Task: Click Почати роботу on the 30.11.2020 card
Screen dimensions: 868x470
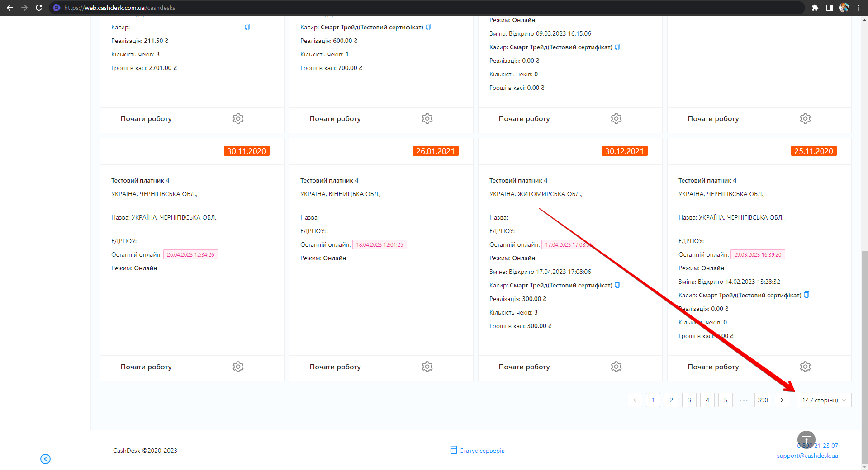Action: click(146, 367)
